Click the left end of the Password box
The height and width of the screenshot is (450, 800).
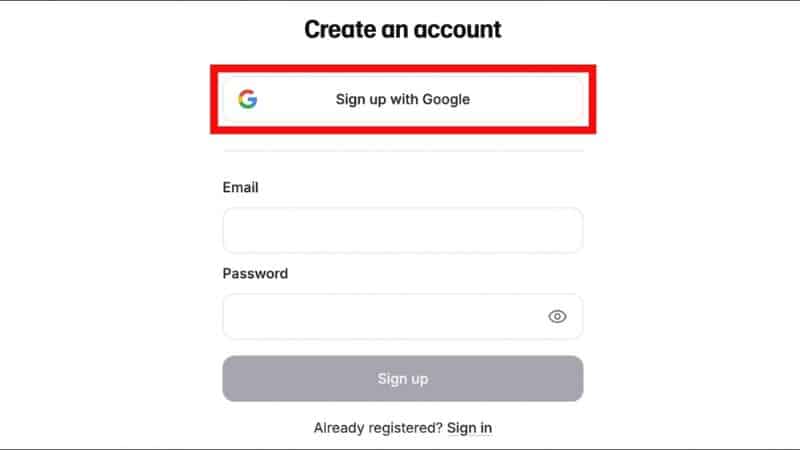pos(235,316)
